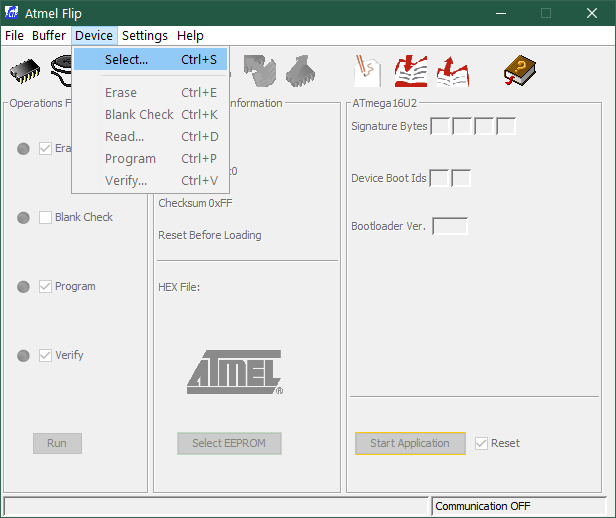Screen dimensions: 616x518
Task: Click the second Signature Bytes field
Action: click(462, 126)
